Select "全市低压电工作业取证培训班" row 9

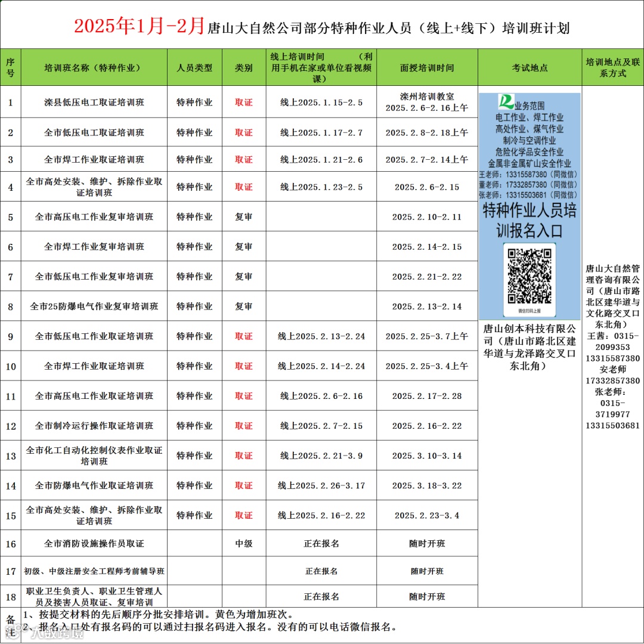[x=94, y=336]
